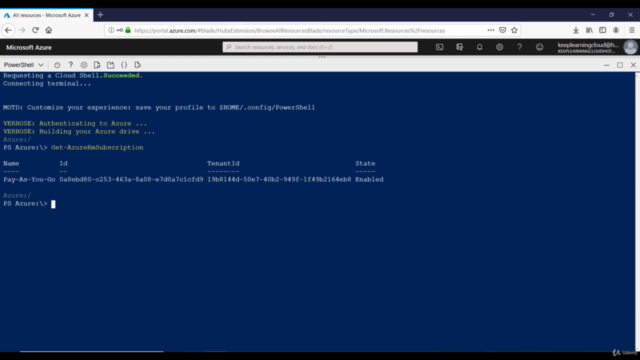Click the portal.azure.com address bar URL
640x360 pixels.
(289, 31)
